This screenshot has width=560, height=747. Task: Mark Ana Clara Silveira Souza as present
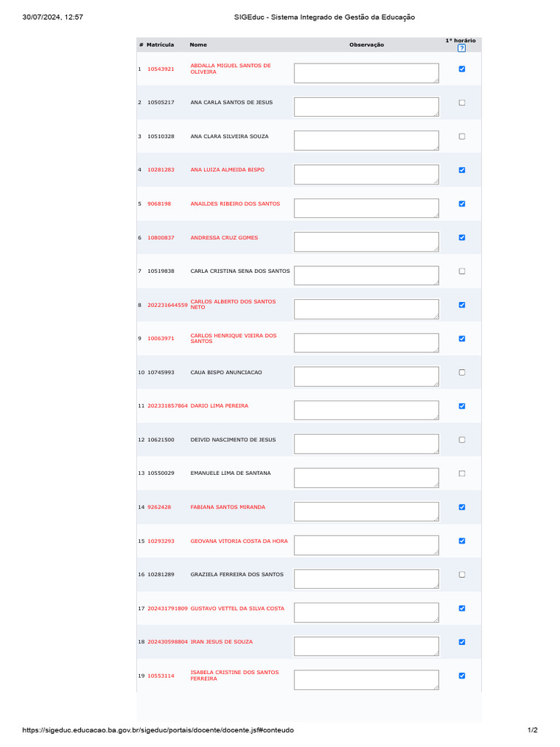pyautogui.click(x=462, y=136)
